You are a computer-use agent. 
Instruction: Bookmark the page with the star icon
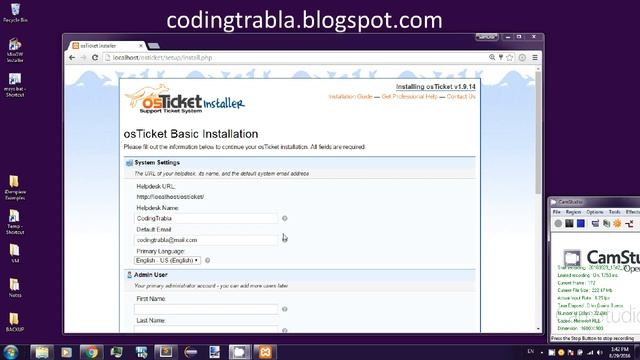(x=510, y=58)
